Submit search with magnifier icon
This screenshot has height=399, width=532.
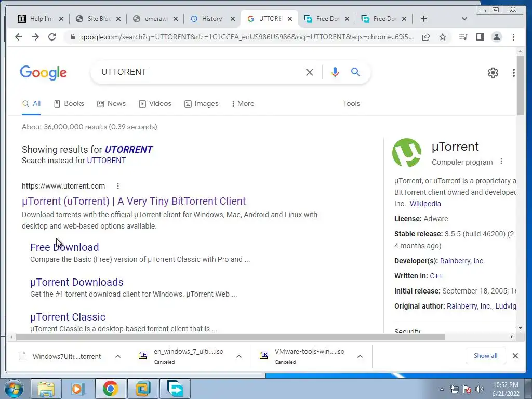click(355, 72)
